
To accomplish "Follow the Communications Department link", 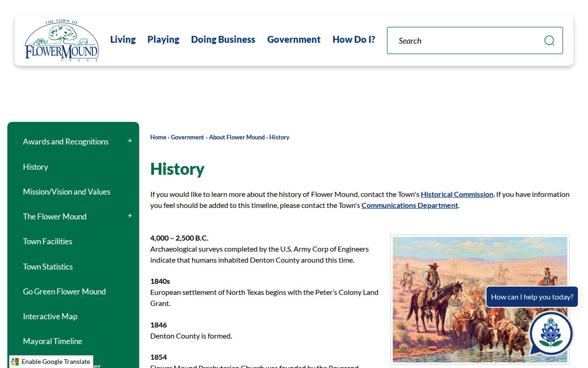I will (x=410, y=205).
